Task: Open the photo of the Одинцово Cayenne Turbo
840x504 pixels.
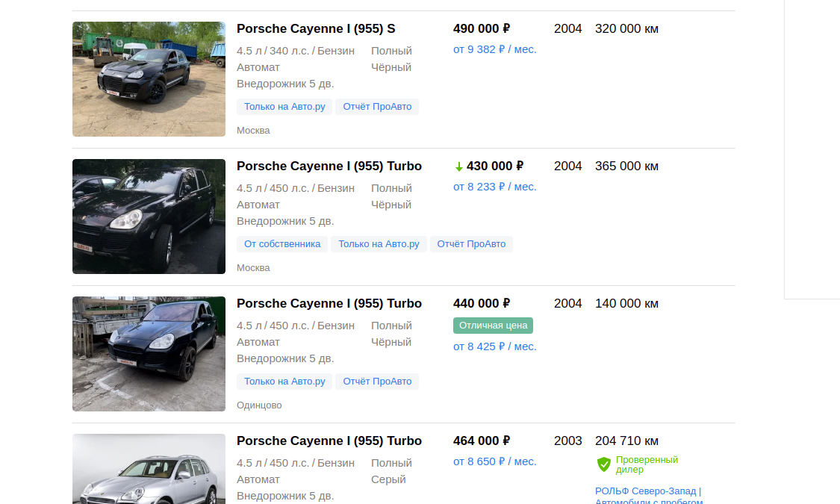Action: [x=149, y=354]
